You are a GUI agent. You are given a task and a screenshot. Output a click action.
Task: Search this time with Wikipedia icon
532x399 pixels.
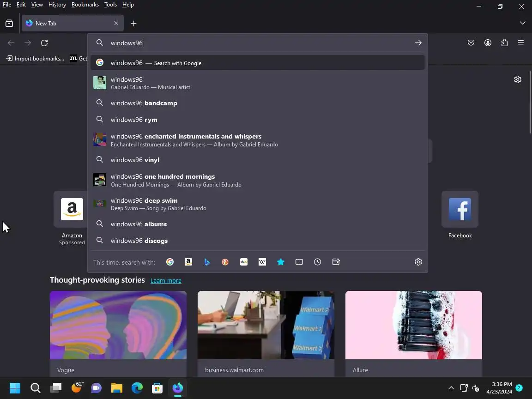click(262, 262)
